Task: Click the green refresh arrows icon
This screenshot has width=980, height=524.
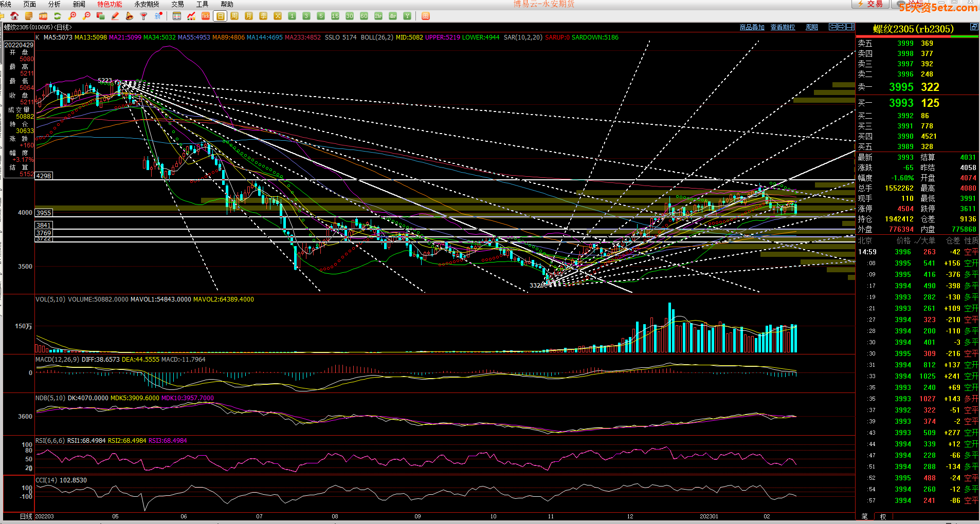Action: (58, 16)
